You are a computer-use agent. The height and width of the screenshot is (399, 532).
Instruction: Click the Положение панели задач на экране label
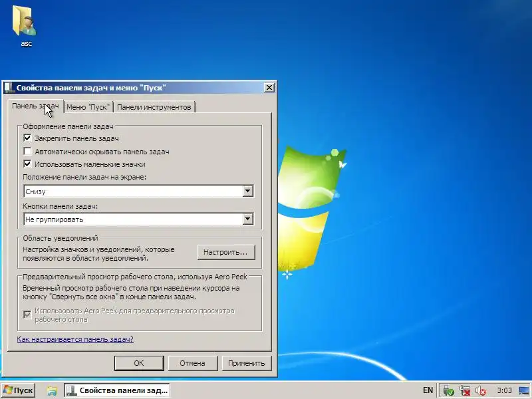coord(84,177)
